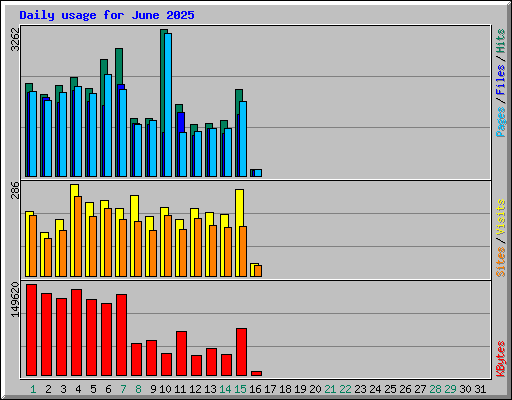The image size is (512, 400).
Task: Click day 7 on the date axis
Action: [x=123, y=389]
